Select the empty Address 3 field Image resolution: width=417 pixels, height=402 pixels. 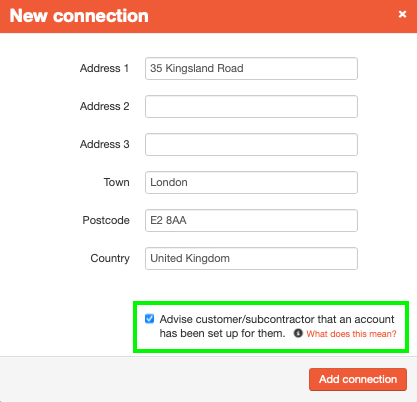coord(251,145)
